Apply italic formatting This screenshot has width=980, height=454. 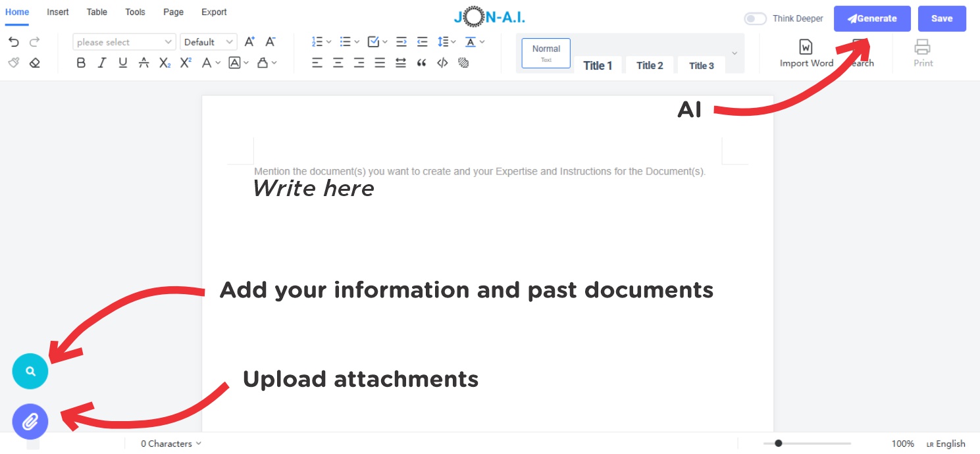(101, 63)
